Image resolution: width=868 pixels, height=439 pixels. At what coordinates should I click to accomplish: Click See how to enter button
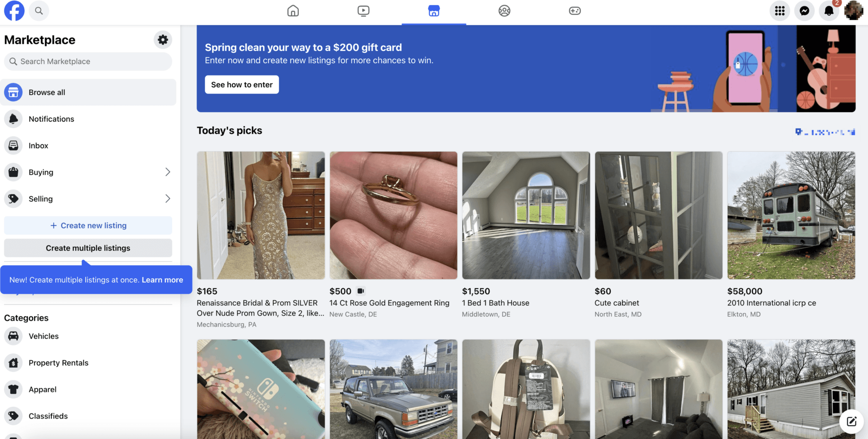click(242, 84)
